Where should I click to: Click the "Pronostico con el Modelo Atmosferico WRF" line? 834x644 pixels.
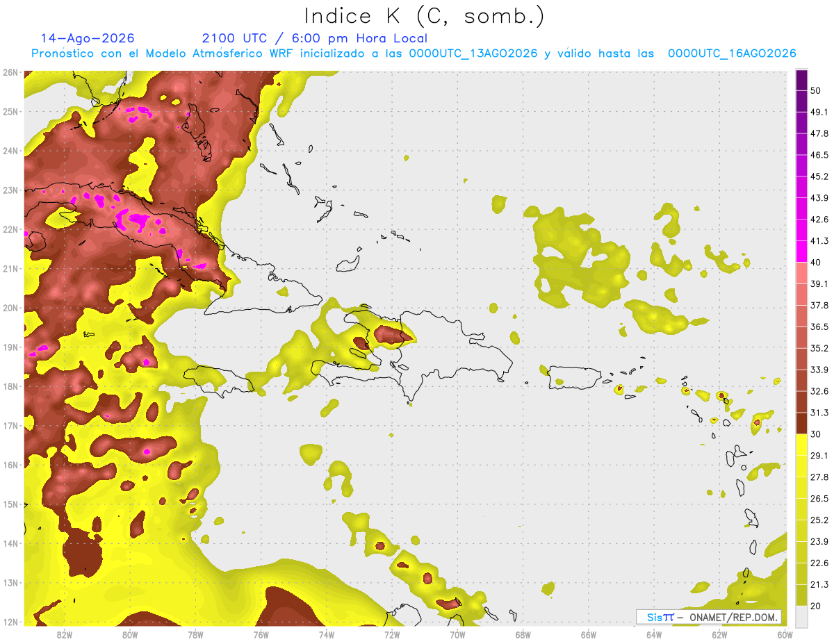pyautogui.click(x=414, y=53)
